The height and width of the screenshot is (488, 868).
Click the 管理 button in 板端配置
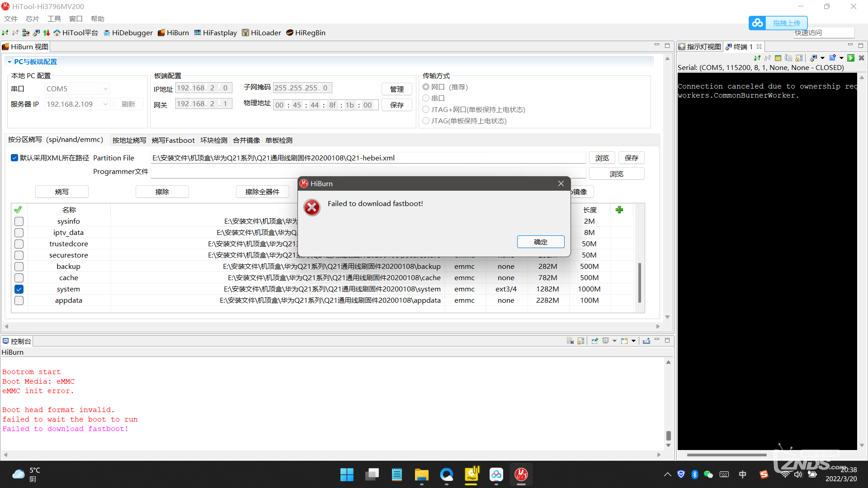click(397, 89)
